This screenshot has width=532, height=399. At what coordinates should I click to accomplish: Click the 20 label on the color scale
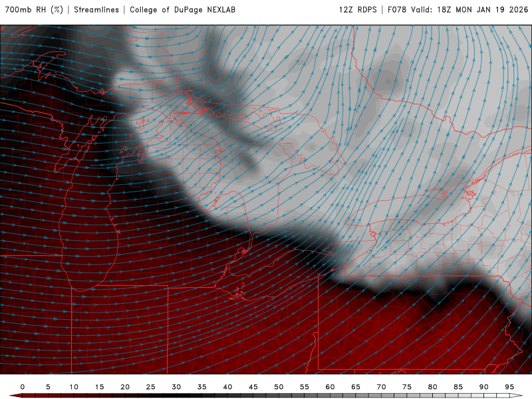(x=125, y=387)
